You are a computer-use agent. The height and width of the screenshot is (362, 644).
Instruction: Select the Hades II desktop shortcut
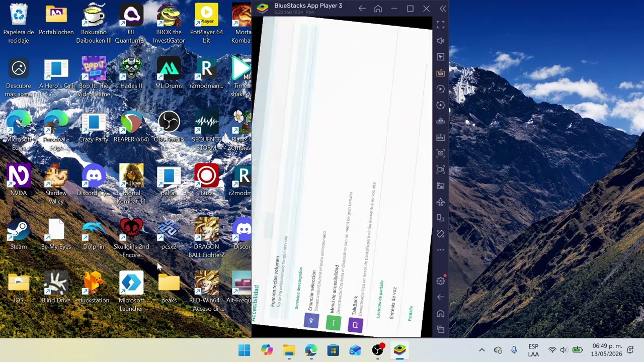pyautogui.click(x=131, y=73)
